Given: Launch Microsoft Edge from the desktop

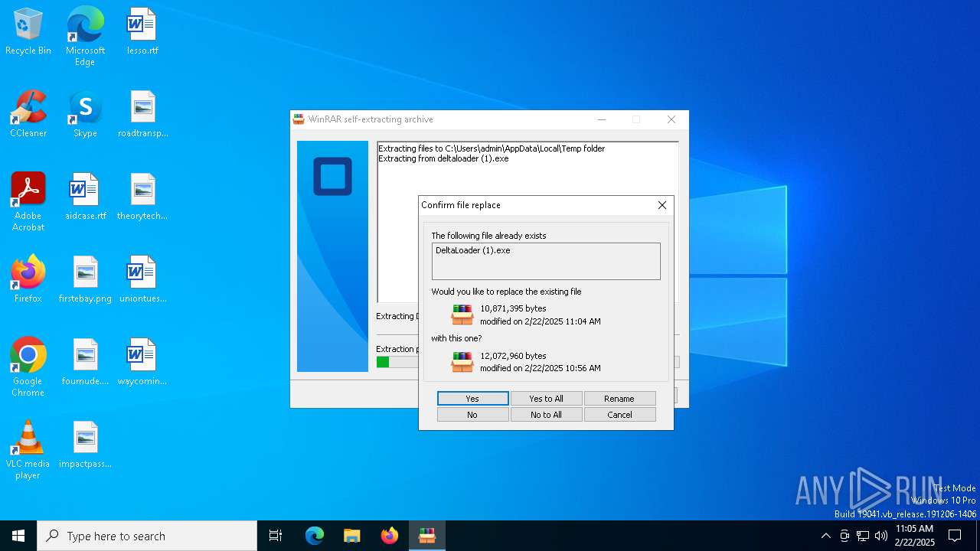Looking at the screenshot, I should point(85,37).
